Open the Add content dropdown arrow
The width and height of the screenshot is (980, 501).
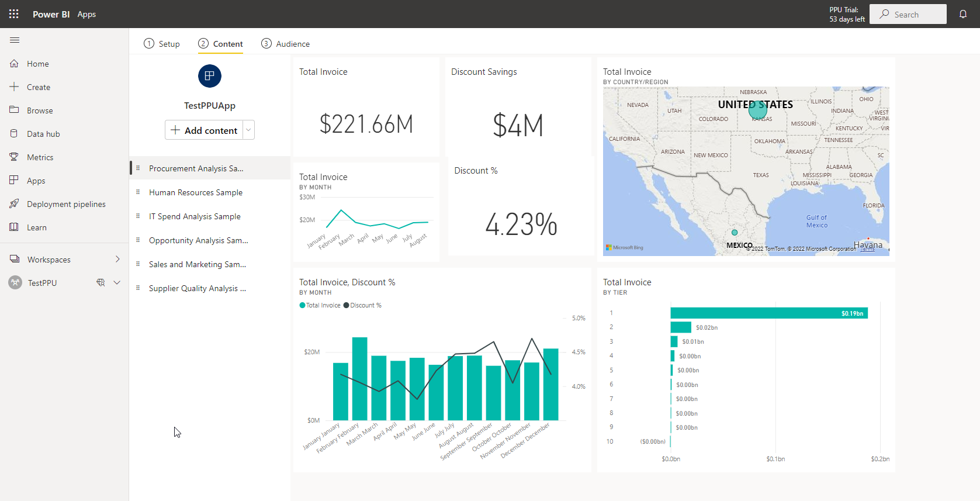248,130
